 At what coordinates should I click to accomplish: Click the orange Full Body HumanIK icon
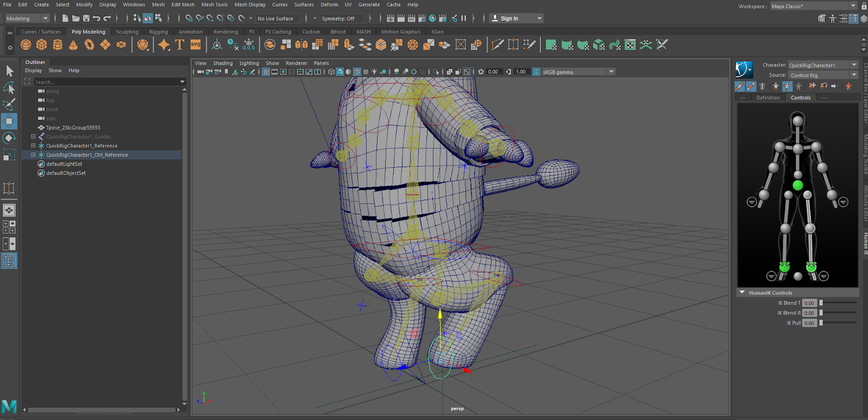coord(848,86)
